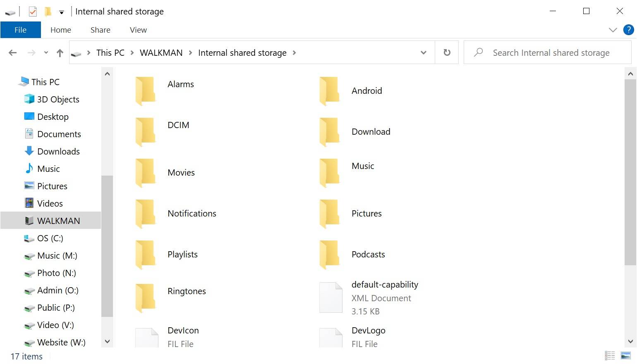Image resolution: width=637 pixels, height=364 pixels.
Task: Switch to the Home ribbon tab
Action: [x=61, y=30]
